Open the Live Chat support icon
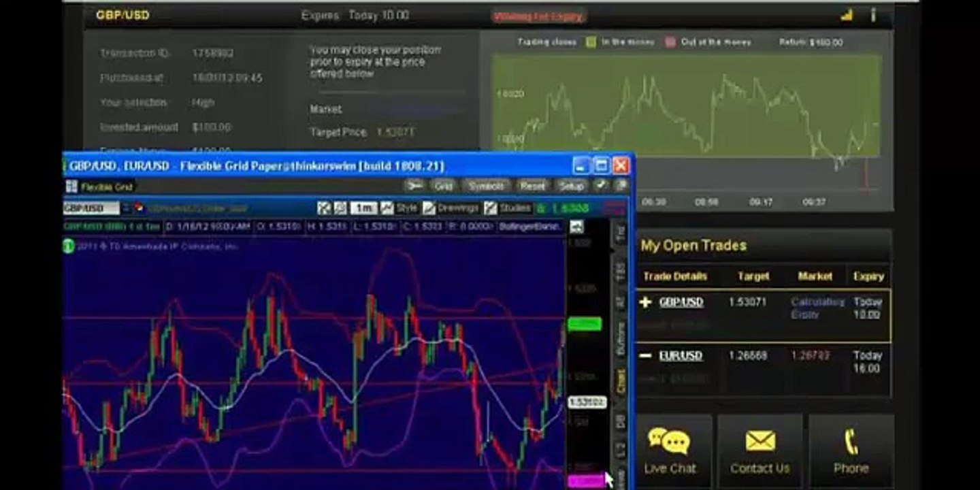 tap(669, 441)
